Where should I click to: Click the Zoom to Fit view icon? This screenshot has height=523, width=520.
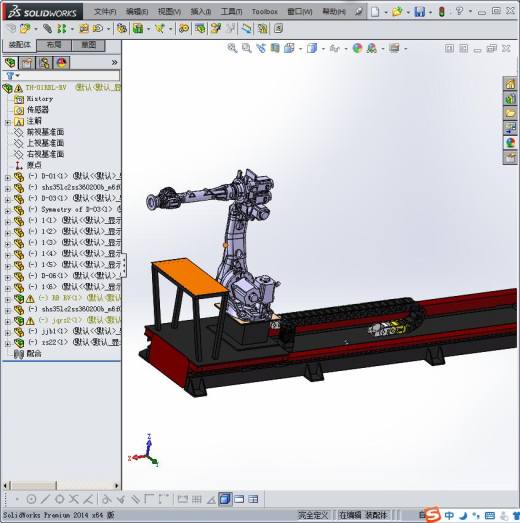[232, 48]
